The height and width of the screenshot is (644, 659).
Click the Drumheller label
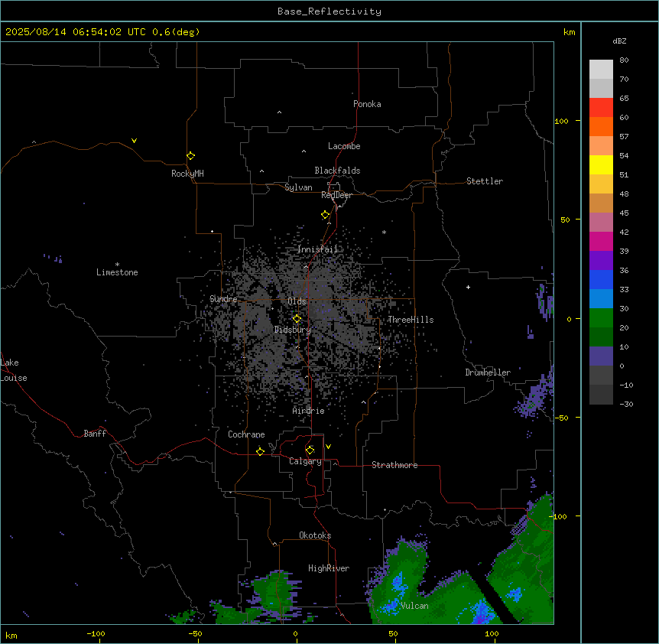point(488,372)
